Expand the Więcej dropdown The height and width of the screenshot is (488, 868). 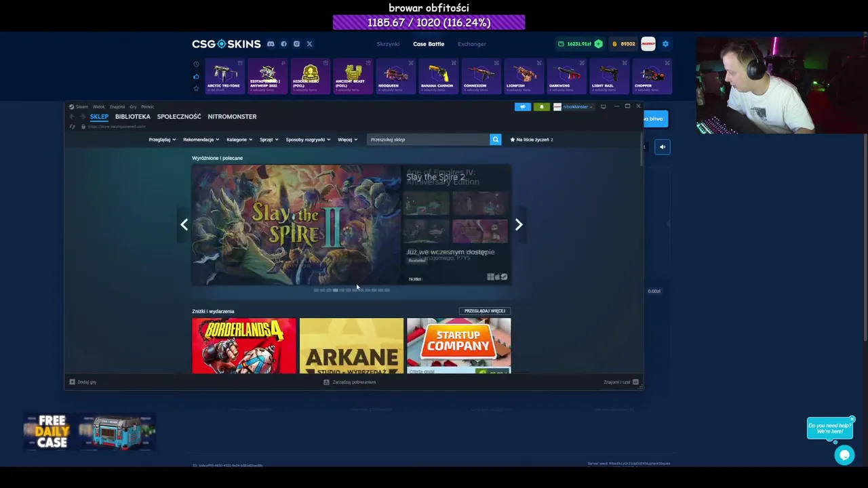pos(348,140)
